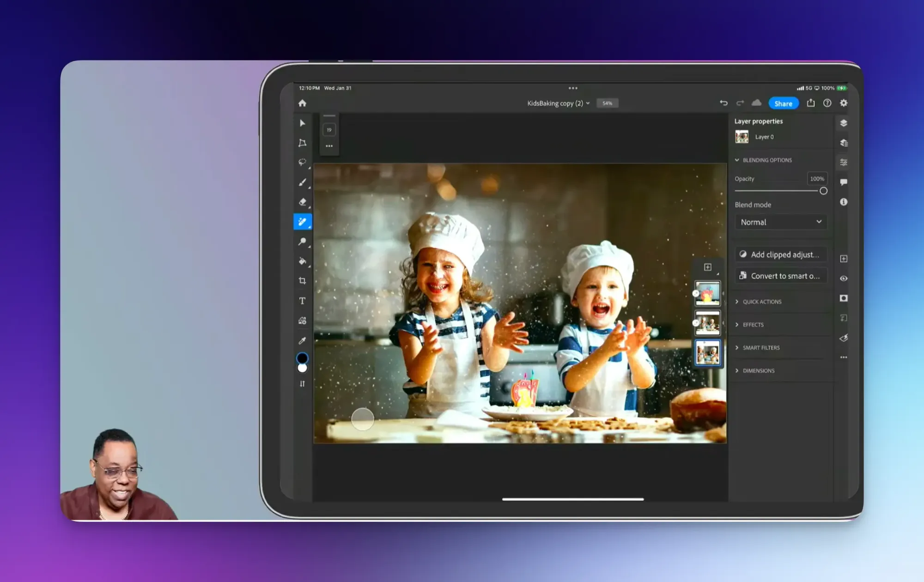
Task: Swap foreground and background colors
Action: click(303, 383)
